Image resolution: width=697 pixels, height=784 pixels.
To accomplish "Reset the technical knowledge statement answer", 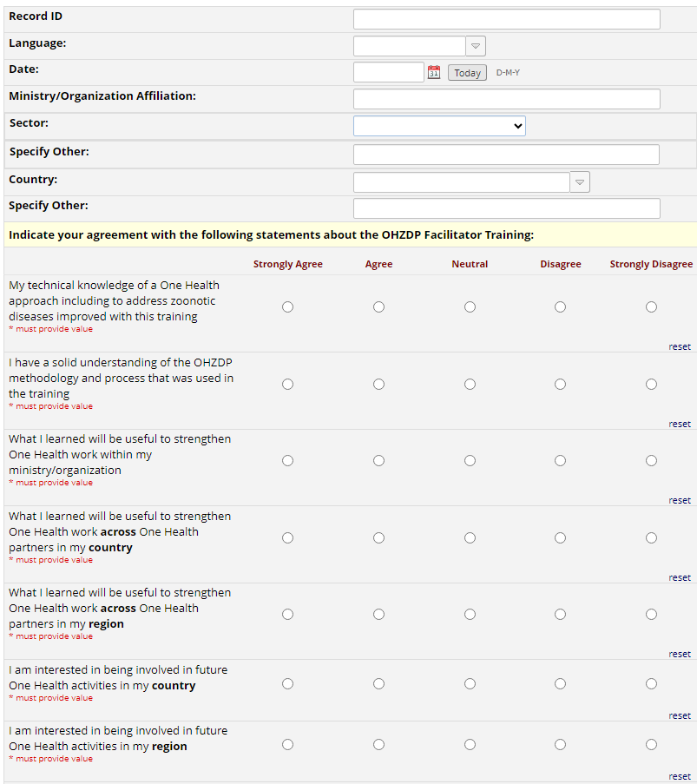I will (680, 346).
